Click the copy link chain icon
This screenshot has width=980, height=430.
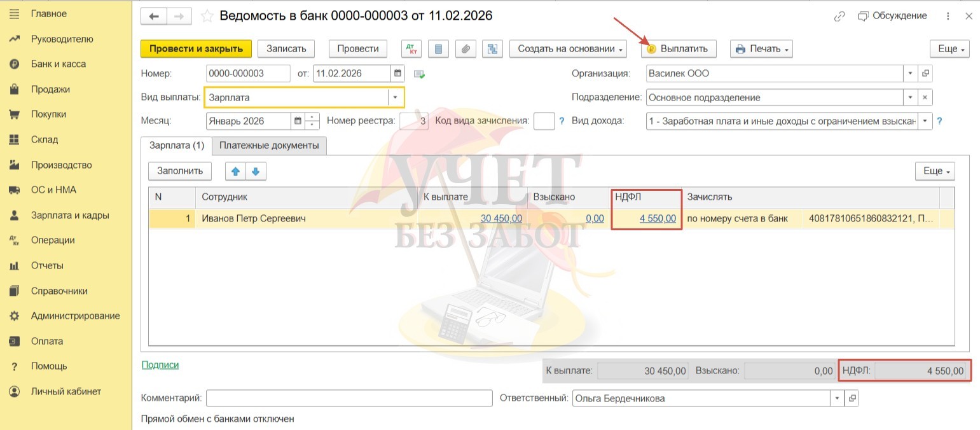(x=839, y=17)
